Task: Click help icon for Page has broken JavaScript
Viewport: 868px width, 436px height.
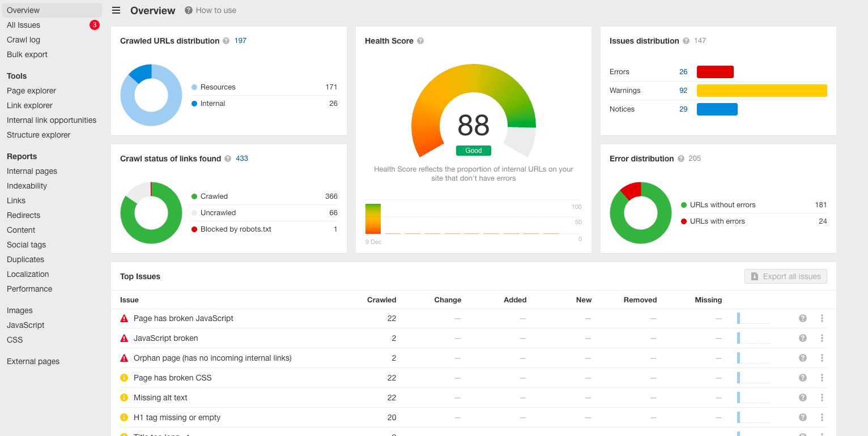Action: coord(802,318)
